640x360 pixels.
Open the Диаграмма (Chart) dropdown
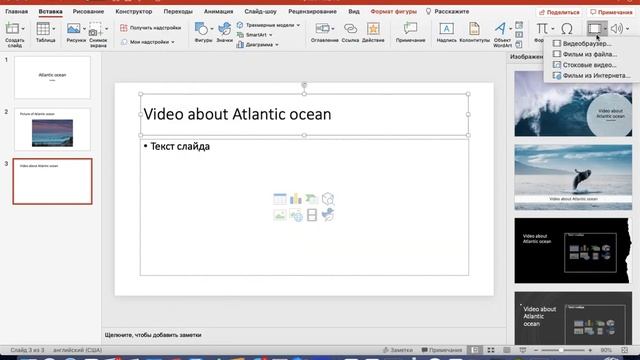tap(258, 45)
